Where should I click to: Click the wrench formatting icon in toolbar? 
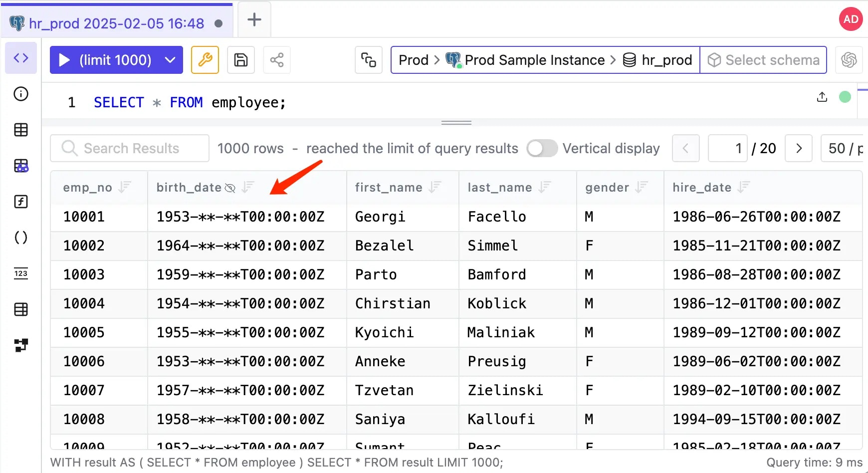[x=205, y=60]
